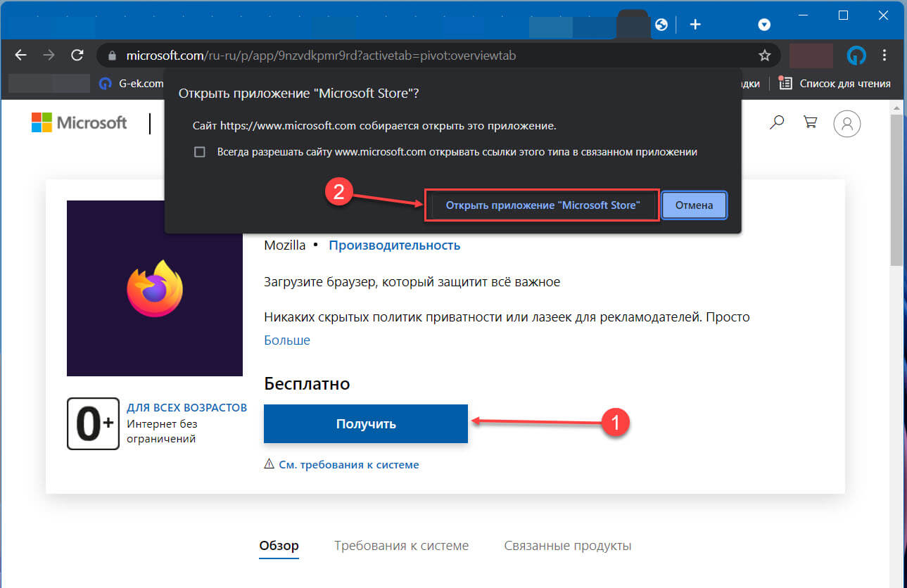Click the Firefox app thumbnail image

click(x=155, y=288)
